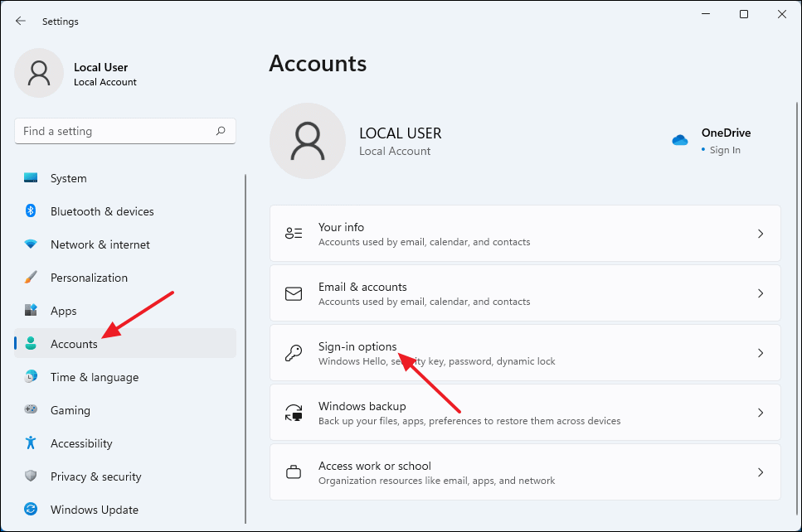Click the OneDrive Sign In link

coord(724,150)
